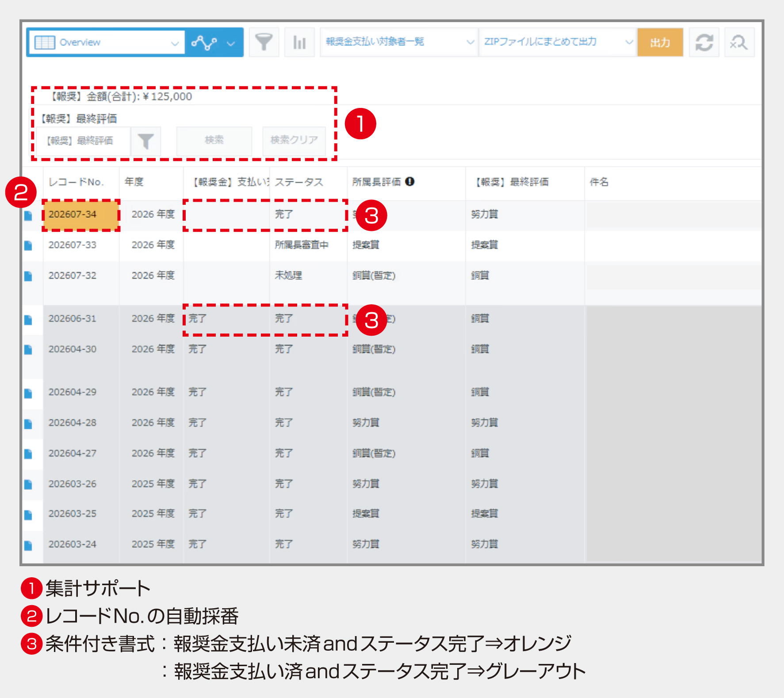Open record detail icon for 202604-27
Image resolution: width=784 pixels, height=698 pixels.
(x=28, y=454)
